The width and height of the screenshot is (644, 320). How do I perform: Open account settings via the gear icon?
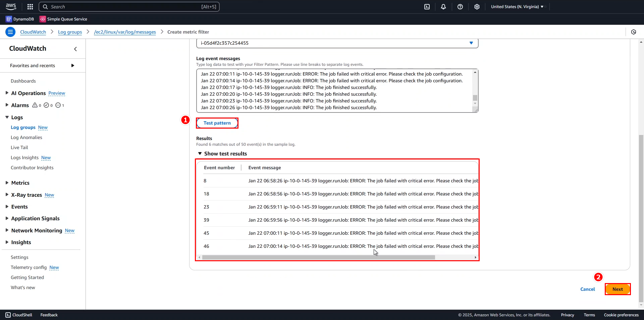tap(477, 7)
